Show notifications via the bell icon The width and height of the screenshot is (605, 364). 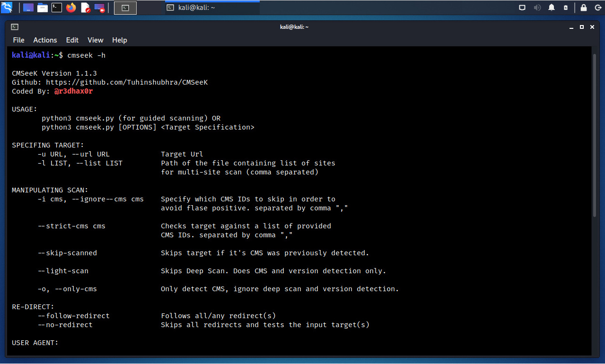(552, 8)
